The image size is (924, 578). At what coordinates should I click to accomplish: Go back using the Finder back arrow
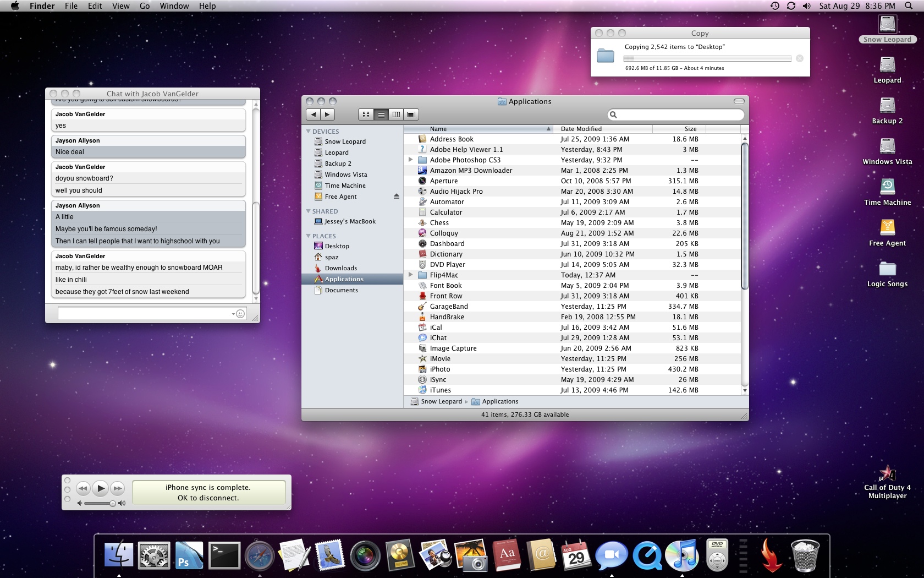[x=313, y=114]
